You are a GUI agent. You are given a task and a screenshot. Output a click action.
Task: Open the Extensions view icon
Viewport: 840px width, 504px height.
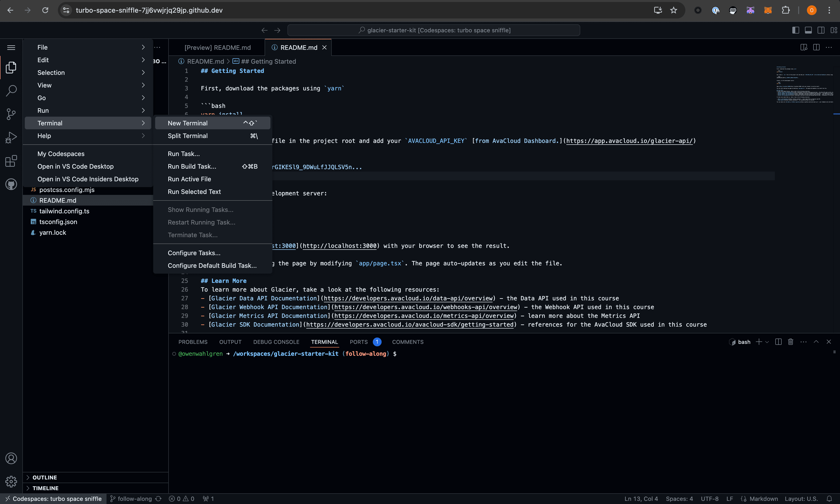(x=11, y=161)
